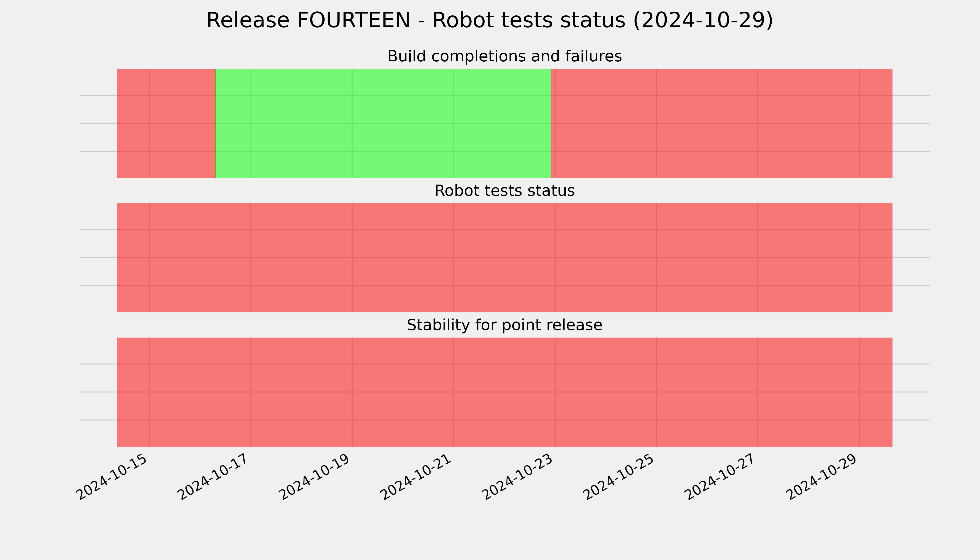Select the 2024-10-21 axis date label

(416, 477)
